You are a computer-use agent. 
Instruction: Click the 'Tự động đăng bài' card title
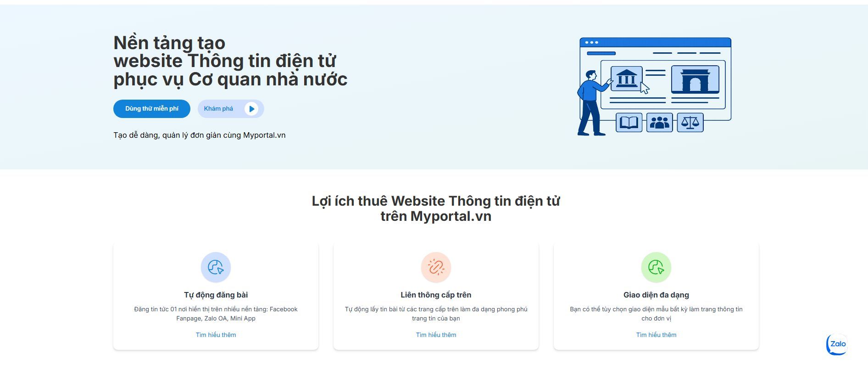(216, 295)
